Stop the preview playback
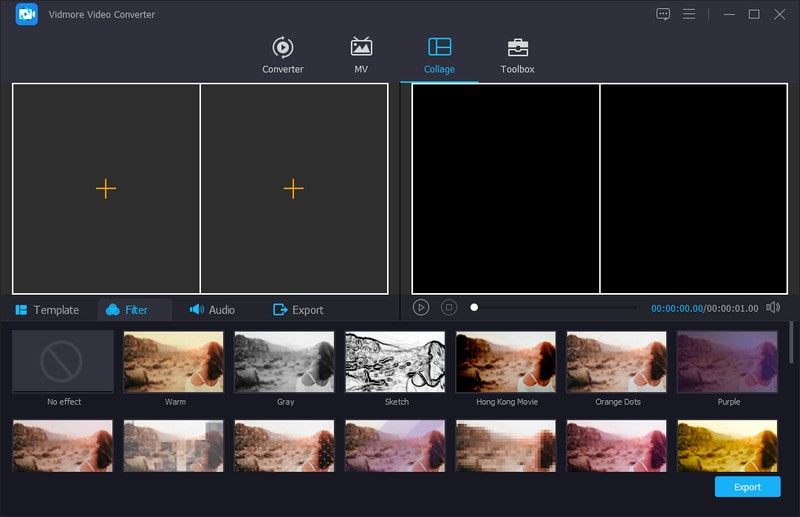 pyautogui.click(x=449, y=308)
